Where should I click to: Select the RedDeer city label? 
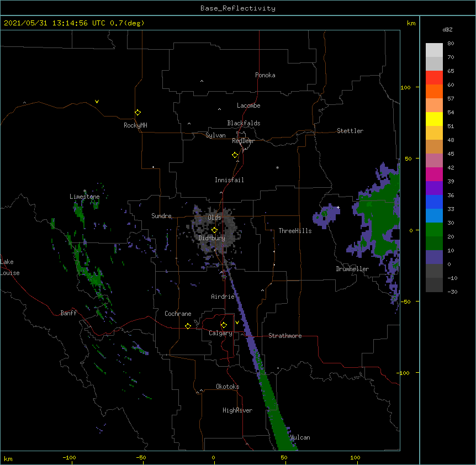point(243,141)
